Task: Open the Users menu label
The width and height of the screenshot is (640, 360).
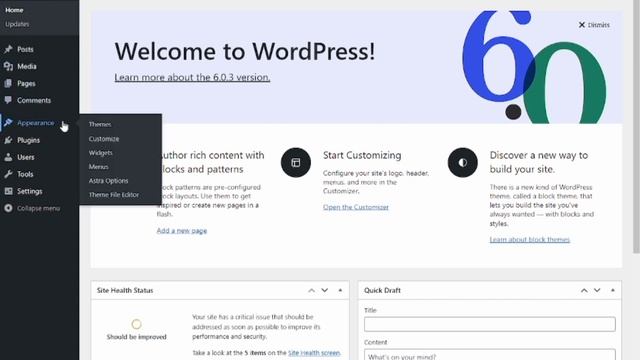Action: point(26,157)
